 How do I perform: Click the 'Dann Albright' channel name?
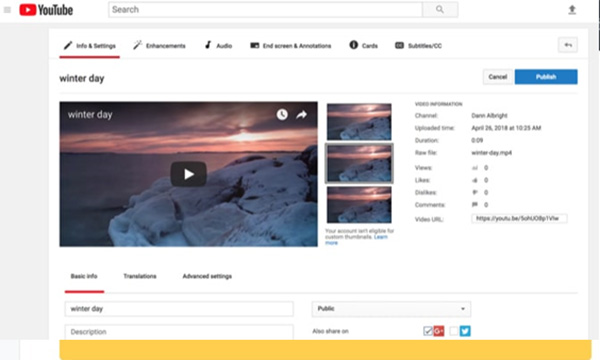tap(489, 116)
